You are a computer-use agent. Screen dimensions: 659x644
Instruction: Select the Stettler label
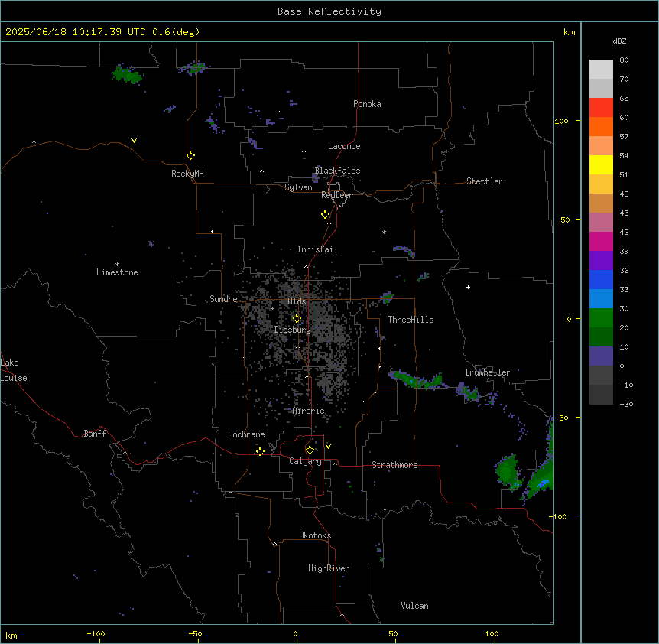click(485, 181)
